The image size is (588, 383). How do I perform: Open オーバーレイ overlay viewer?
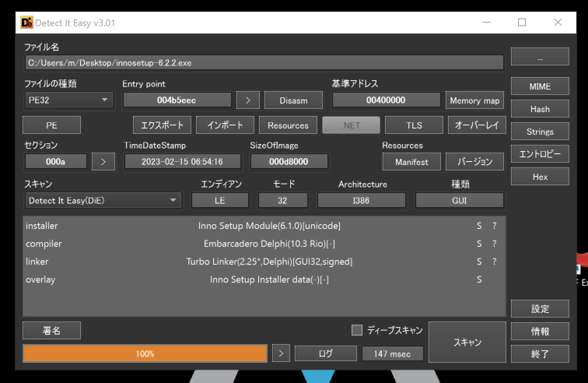pos(477,125)
